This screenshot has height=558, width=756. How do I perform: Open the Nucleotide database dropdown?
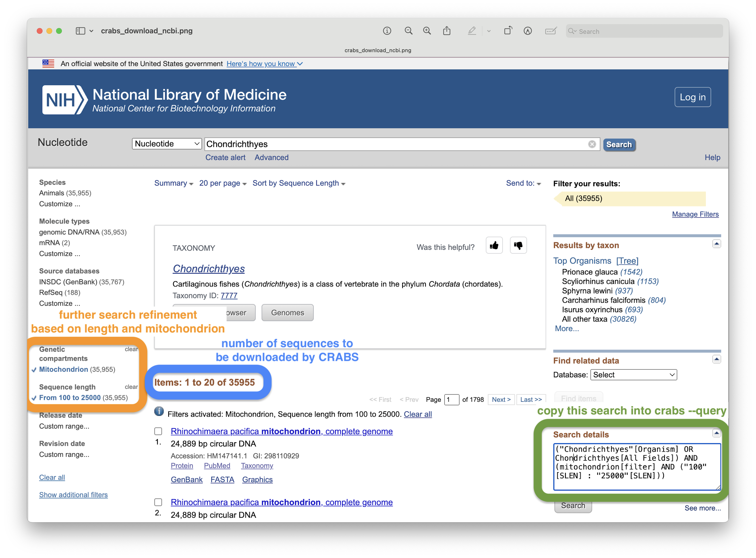167,143
